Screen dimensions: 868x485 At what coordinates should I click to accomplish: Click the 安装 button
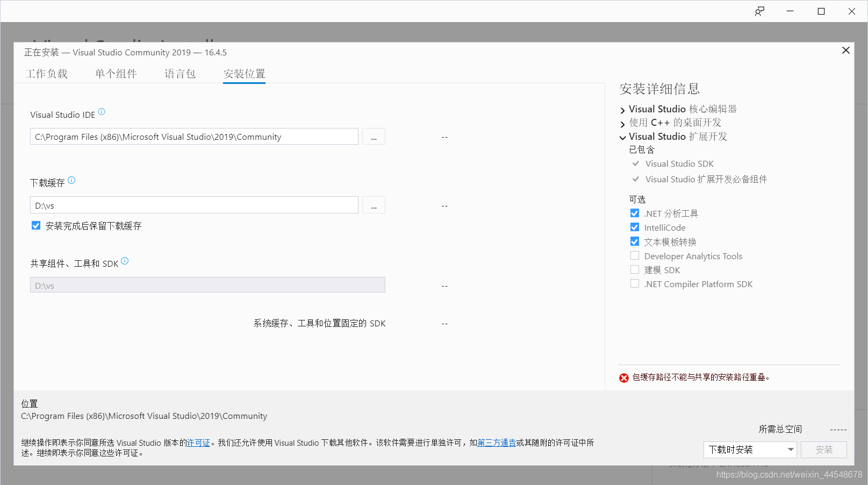[x=824, y=450]
